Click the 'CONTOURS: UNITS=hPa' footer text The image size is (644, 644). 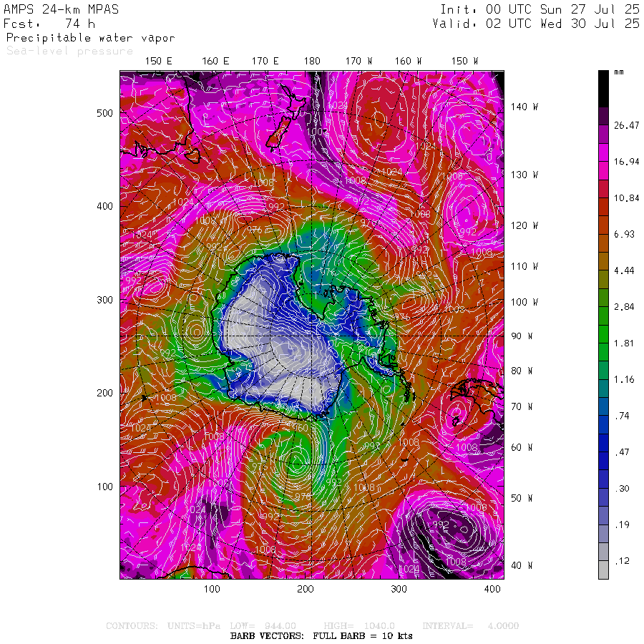163,626
